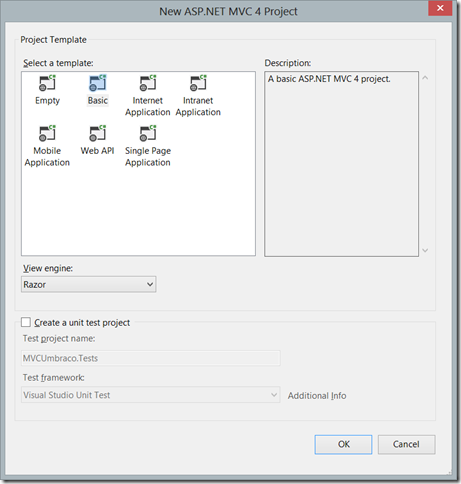Enable Create a unit test project checkbox
The width and height of the screenshot is (461, 484).
pyautogui.click(x=26, y=322)
